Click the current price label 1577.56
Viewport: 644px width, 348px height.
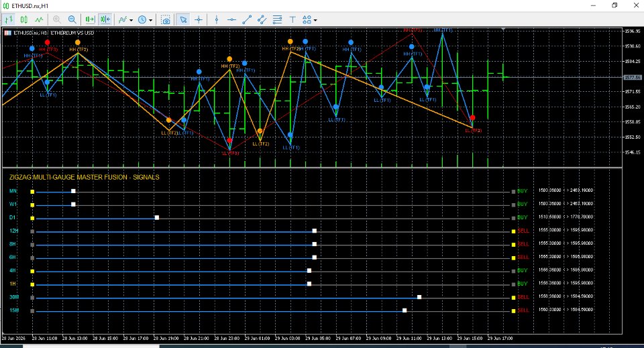point(632,77)
